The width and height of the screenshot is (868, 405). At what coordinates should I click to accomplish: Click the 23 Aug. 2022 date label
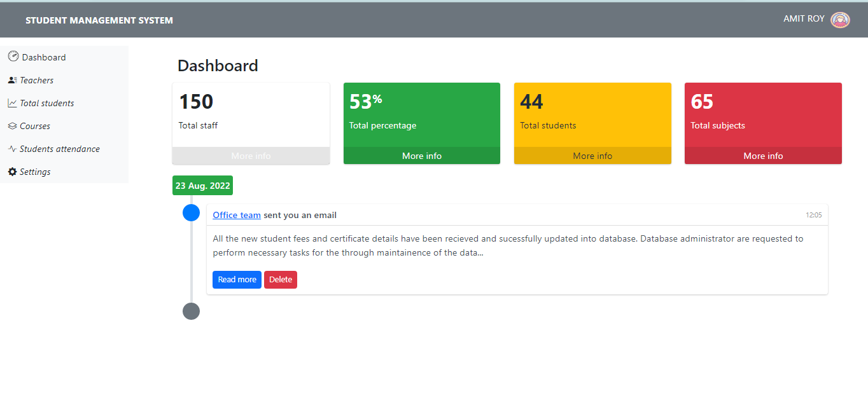tap(202, 186)
